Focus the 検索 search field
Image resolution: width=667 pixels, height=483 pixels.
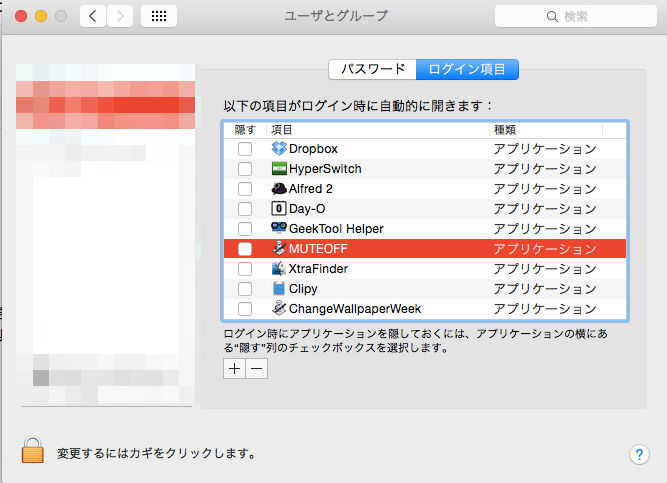(x=576, y=17)
